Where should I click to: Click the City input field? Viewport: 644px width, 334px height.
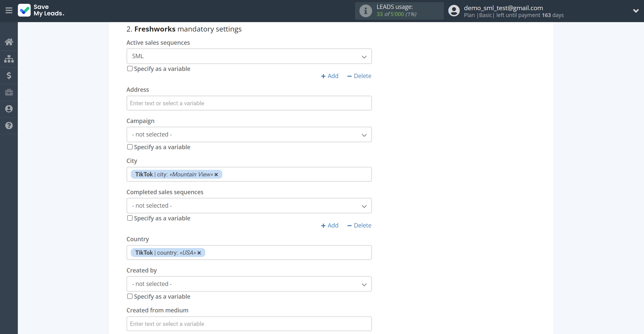tap(249, 174)
